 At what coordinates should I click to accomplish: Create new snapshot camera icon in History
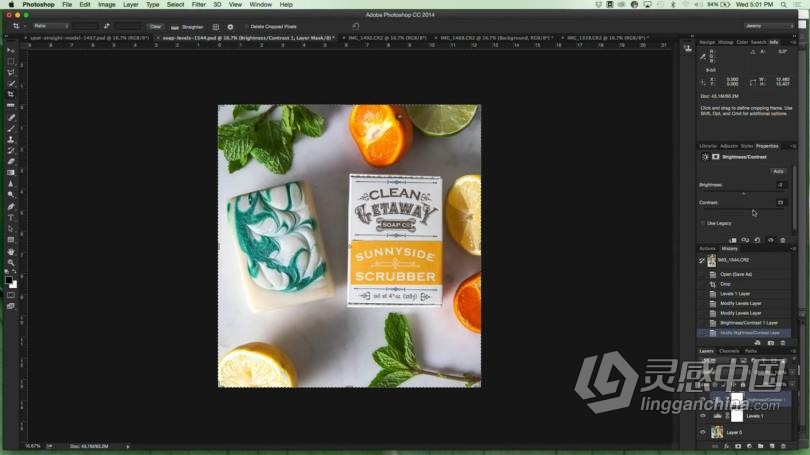[x=771, y=343]
